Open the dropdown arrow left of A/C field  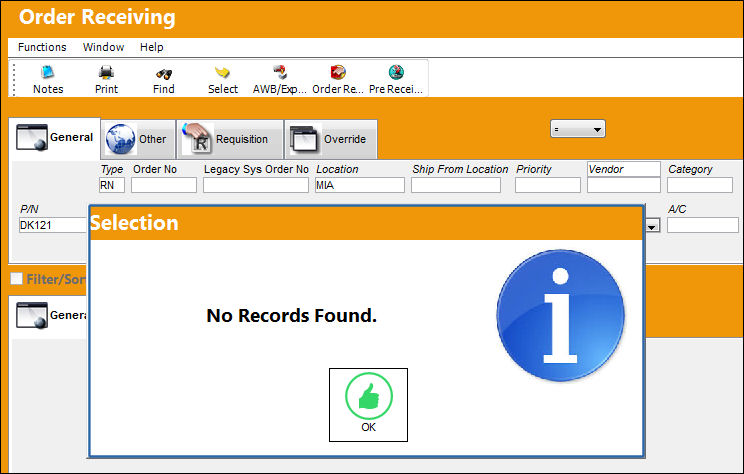(x=652, y=227)
